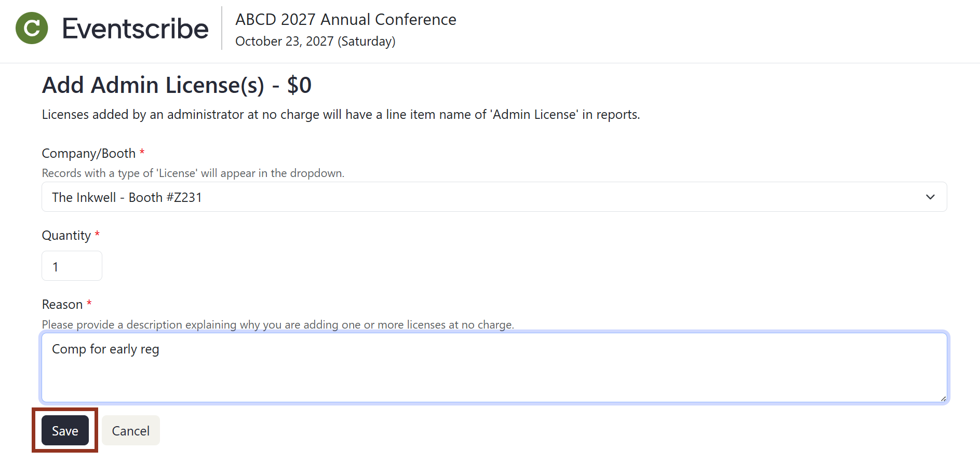This screenshot has width=980, height=463.
Task: Click the ABCD 2027 Annual Conference title
Action: (x=346, y=19)
